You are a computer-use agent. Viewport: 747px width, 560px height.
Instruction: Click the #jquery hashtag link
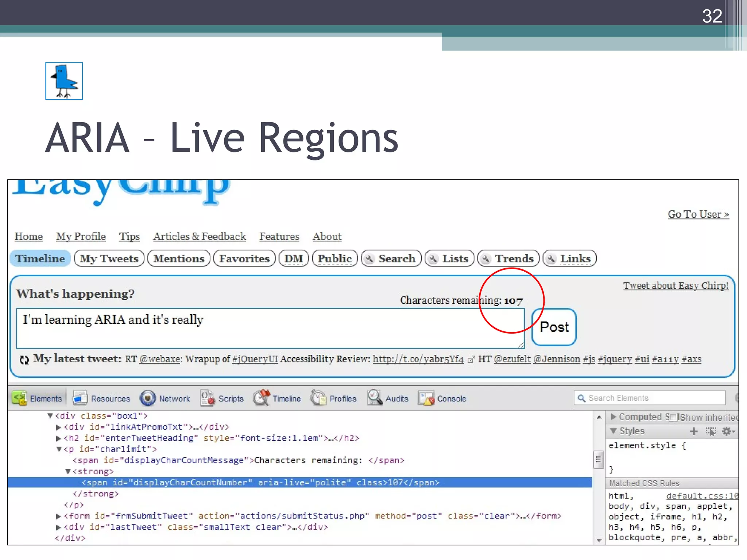pyautogui.click(x=615, y=359)
